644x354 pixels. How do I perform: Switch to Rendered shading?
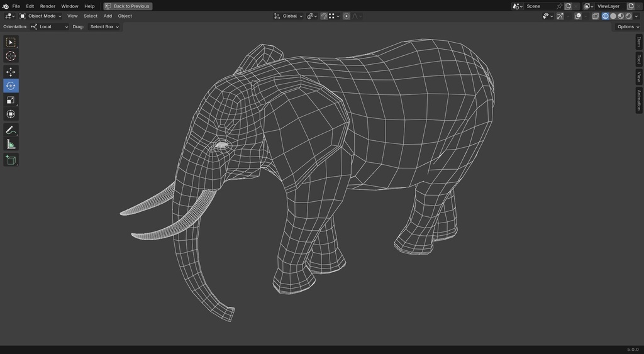click(628, 16)
